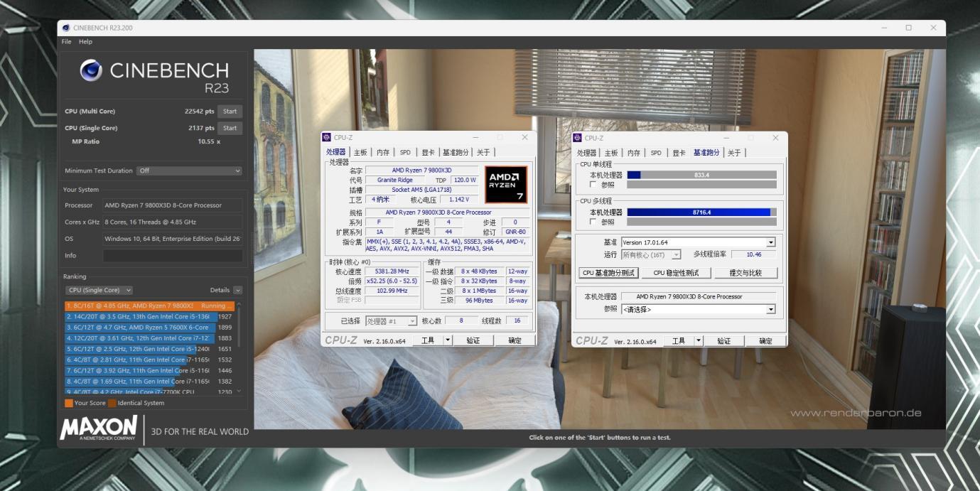Open the Minimum Test Duration dropdown

[x=189, y=171]
